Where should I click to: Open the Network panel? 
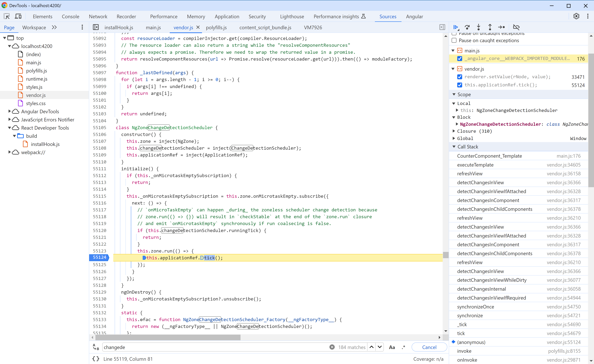point(98,16)
